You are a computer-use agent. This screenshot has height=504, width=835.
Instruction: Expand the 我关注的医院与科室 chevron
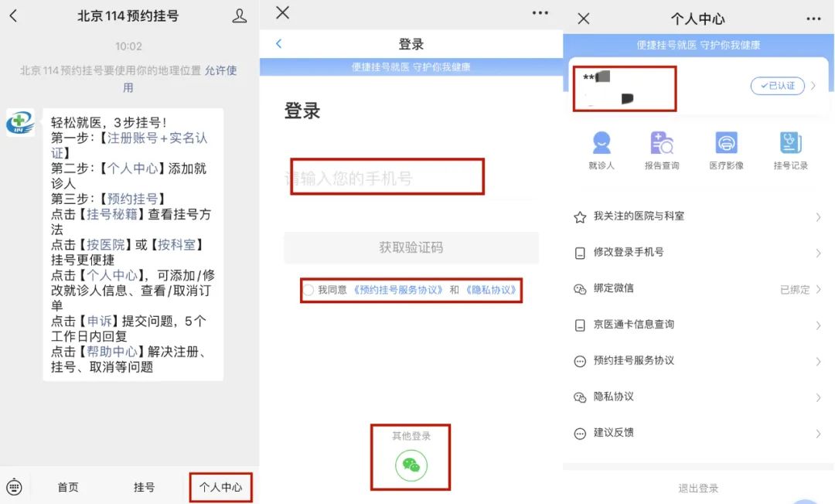[x=818, y=217]
